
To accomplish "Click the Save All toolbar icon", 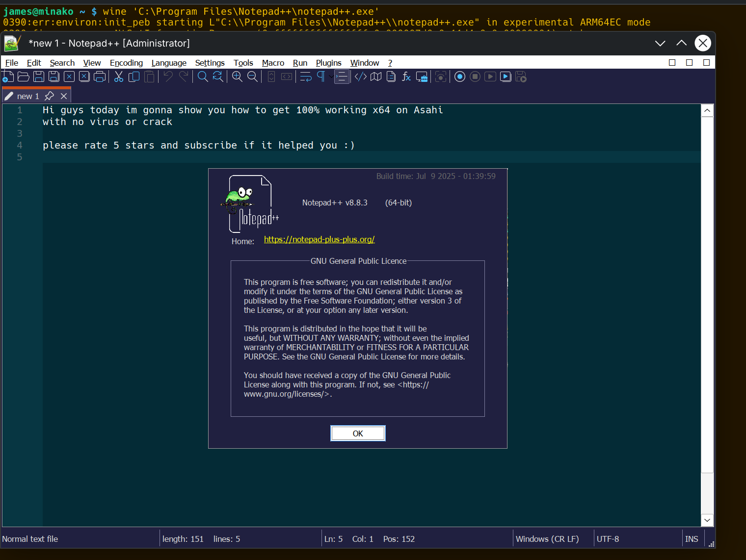I will pos(54,76).
